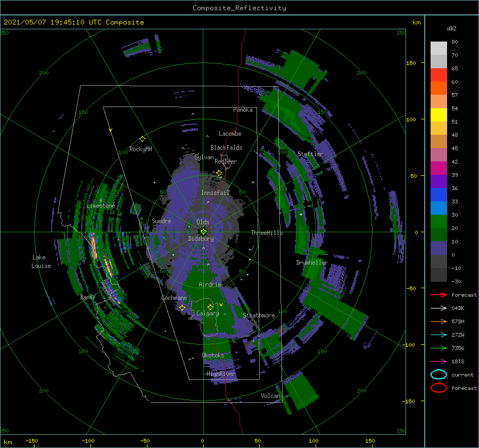Click the Composite_Reflectivity title text
The height and width of the screenshot is (448, 479).
point(240,8)
